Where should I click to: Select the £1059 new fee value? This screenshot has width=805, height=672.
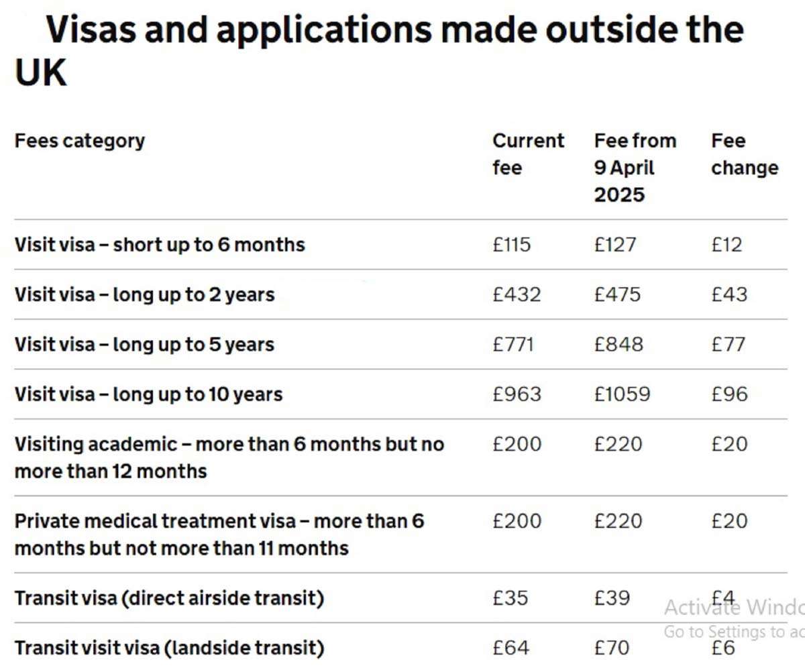tap(622, 394)
